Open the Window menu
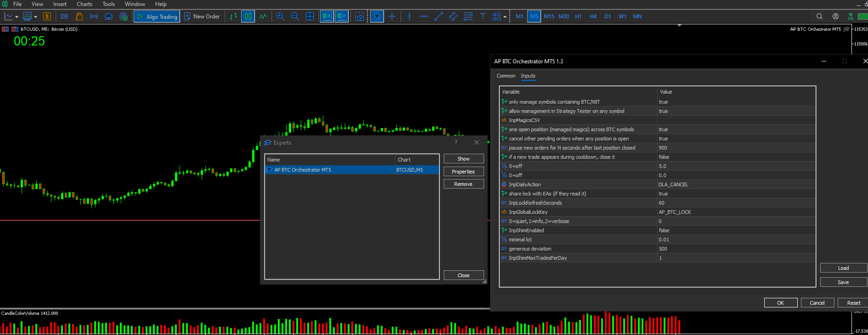Viewport: 868px width, 335px height. coord(135,4)
